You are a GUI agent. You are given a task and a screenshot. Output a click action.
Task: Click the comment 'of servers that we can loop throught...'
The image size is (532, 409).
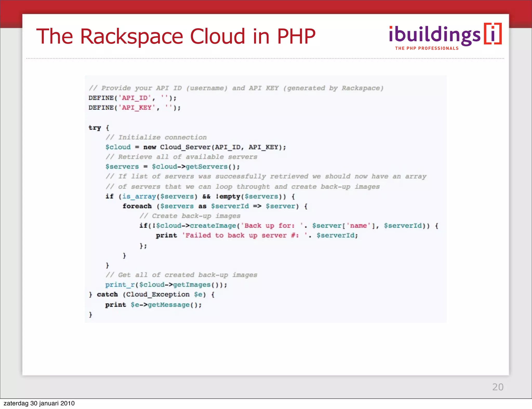click(x=243, y=187)
